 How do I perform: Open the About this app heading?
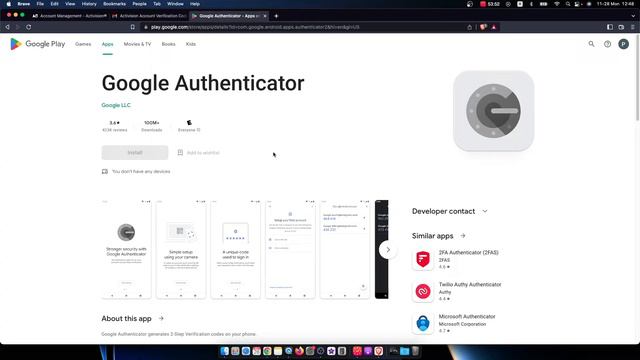click(126, 318)
